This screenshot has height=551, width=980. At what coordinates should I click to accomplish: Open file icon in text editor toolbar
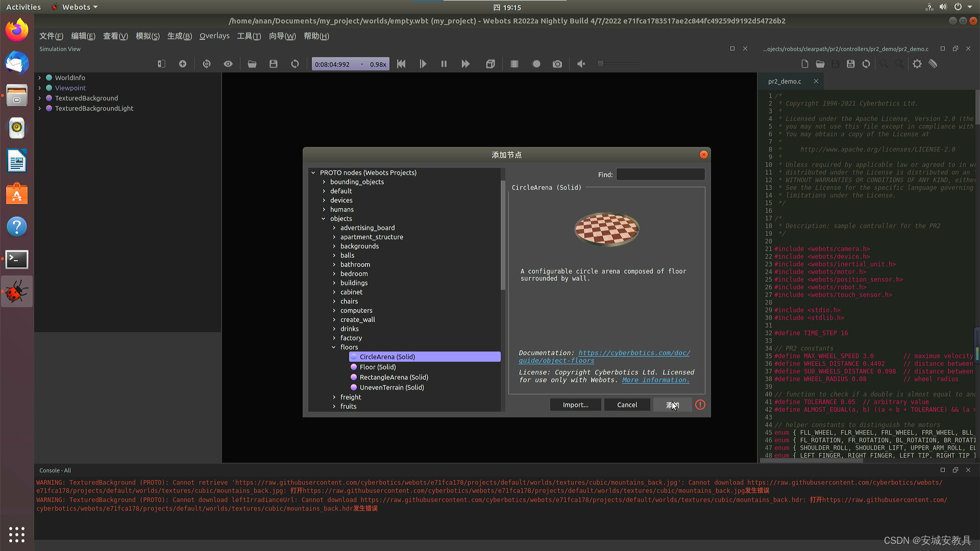[820, 64]
